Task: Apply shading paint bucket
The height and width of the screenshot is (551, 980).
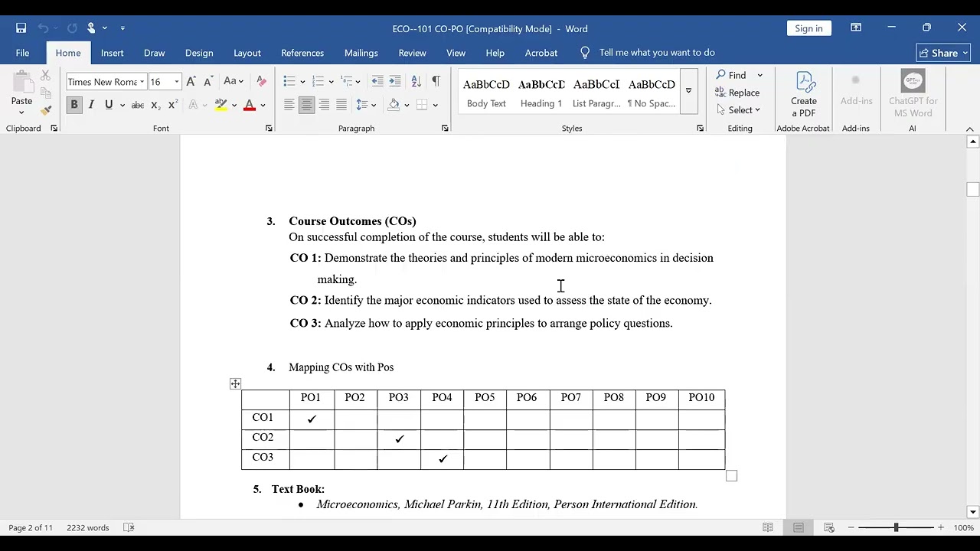Action: 394,105
